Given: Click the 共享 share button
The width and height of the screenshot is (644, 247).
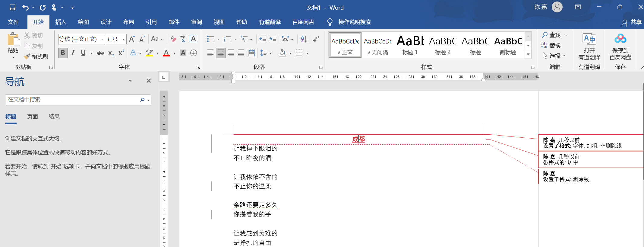Looking at the screenshot, I should (x=631, y=22).
